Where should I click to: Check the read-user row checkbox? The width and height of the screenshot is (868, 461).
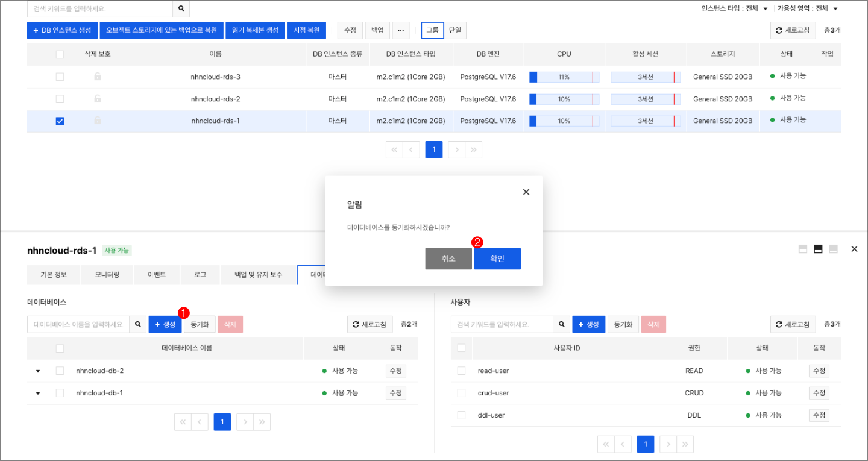point(461,370)
